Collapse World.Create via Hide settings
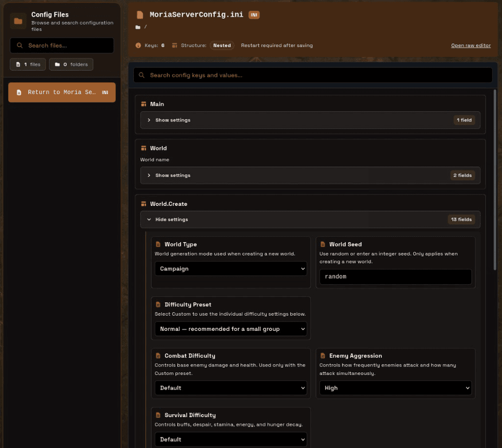Viewport: 502px width, 448px height. coord(310,220)
